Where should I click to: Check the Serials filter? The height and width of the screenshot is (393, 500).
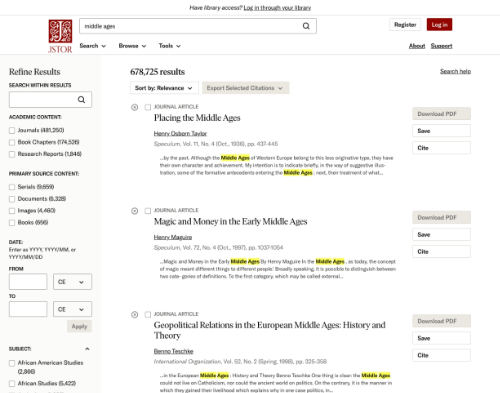pos(12,187)
